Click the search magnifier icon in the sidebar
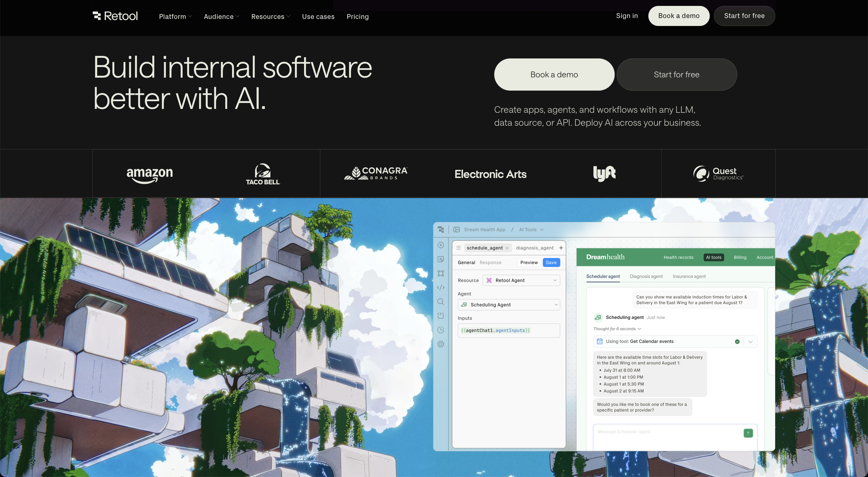The image size is (868, 477). (441, 302)
